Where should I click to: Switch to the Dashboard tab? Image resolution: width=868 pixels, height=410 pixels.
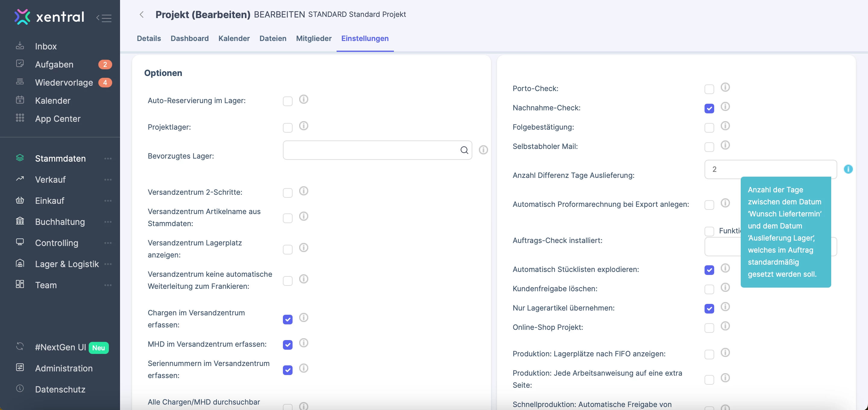coord(189,38)
